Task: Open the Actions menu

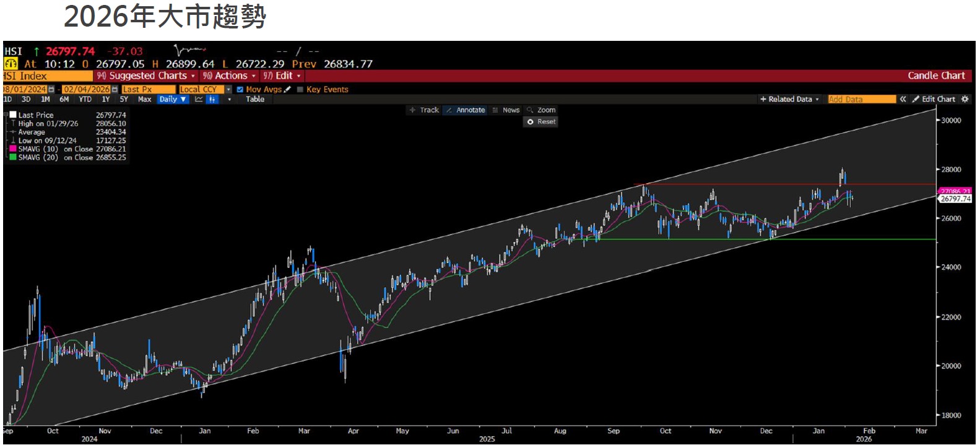Action: pos(228,76)
